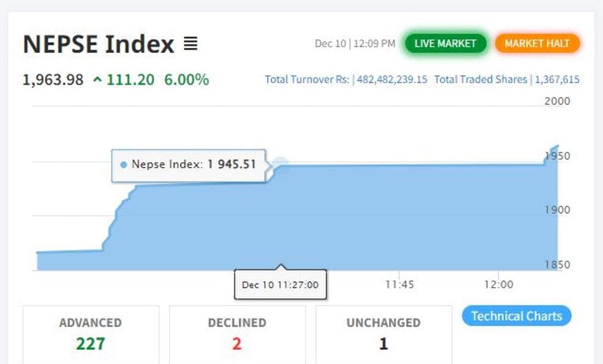The height and width of the screenshot is (364, 603).
Task: Select the UNCHANGED 1 stocks card
Action: [x=383, y=334]
